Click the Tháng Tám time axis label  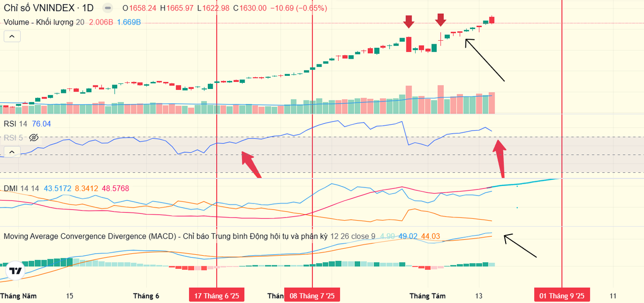[427, 295]
